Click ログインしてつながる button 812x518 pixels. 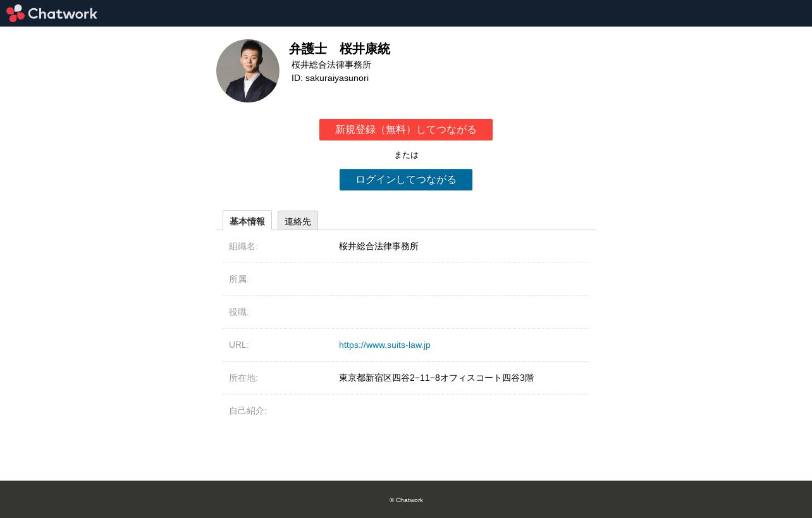(406, 180)
